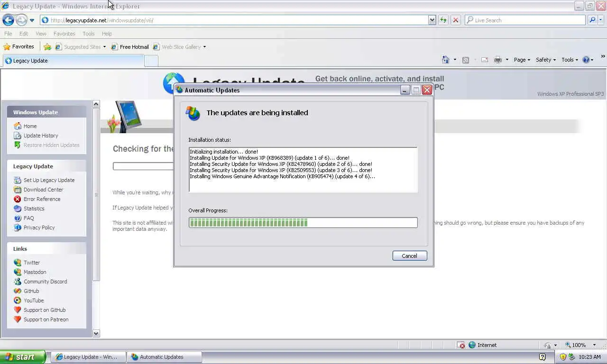Click the Favorites star button
This screenshot has height=364, width=607.
[19, 46]
